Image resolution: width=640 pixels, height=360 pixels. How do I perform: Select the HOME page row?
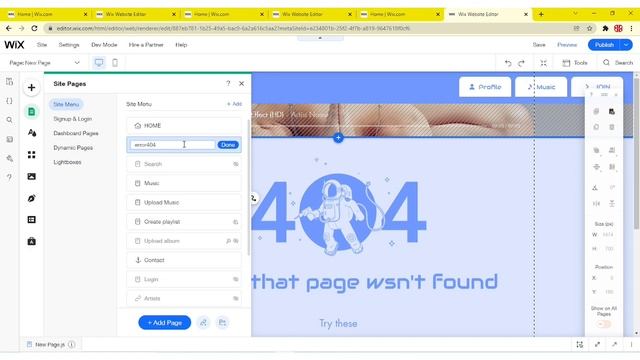coord(184,126)
